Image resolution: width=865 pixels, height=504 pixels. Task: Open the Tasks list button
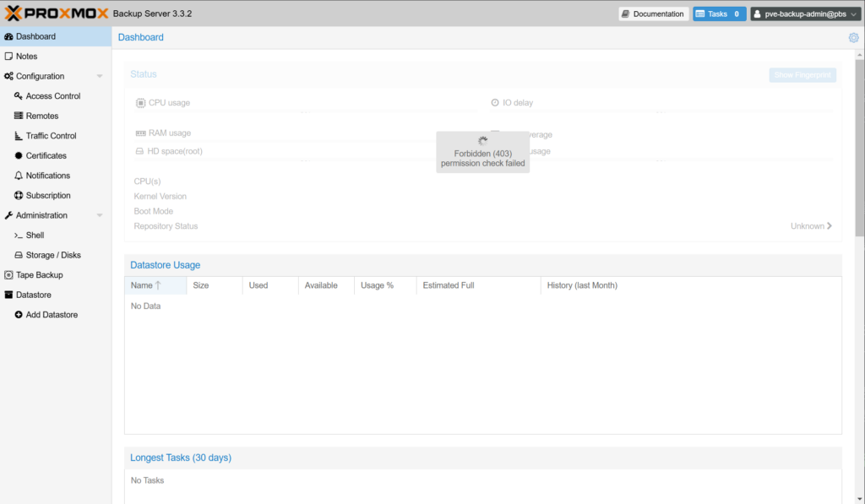coord(719,14)
